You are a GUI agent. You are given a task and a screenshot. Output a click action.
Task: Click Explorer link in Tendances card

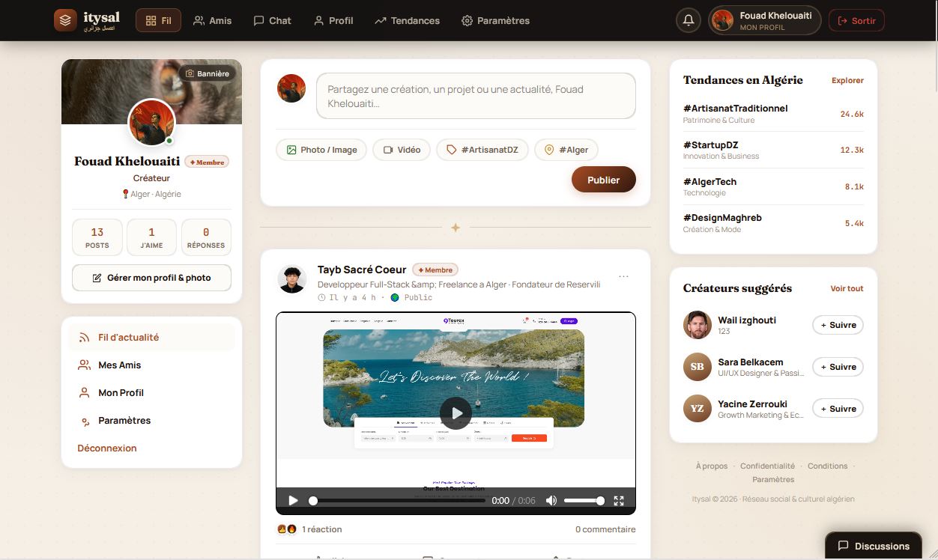847,80
